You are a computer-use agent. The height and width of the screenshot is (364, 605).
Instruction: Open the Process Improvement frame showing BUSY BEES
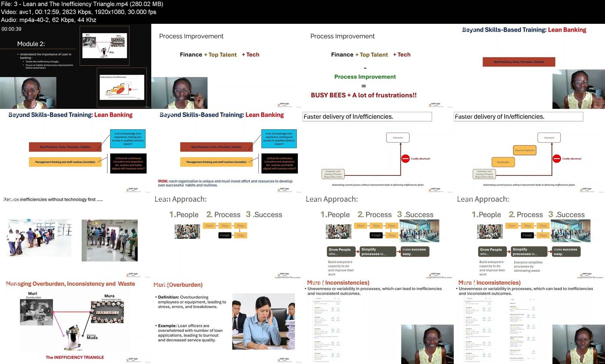(x=378, y=67)
